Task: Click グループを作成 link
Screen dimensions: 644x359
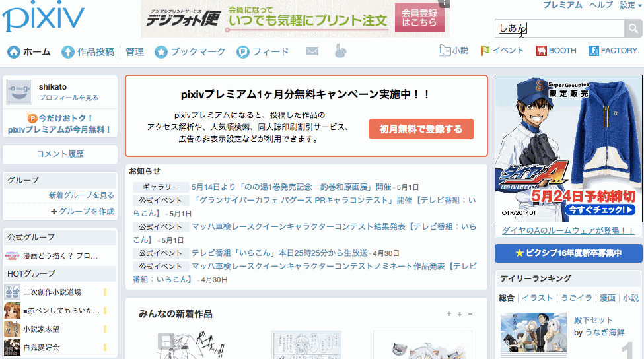Action: 87,211
